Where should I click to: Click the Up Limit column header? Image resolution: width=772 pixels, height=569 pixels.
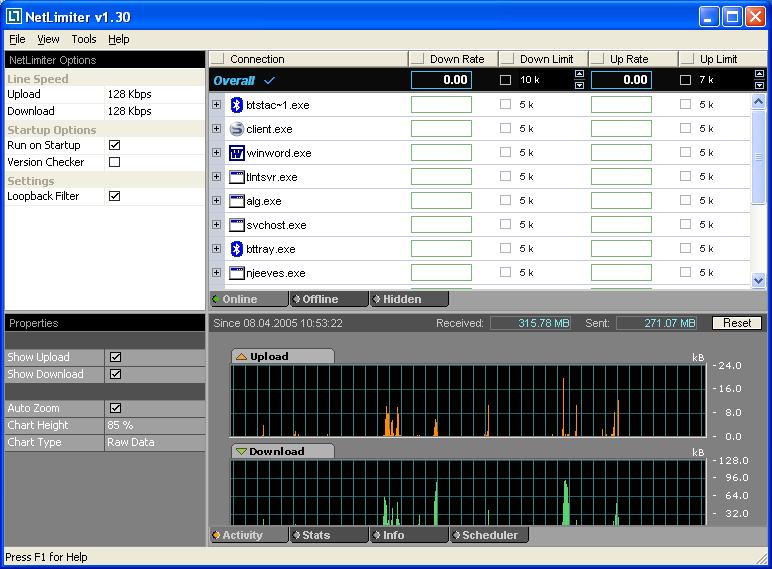coord(723,59)
